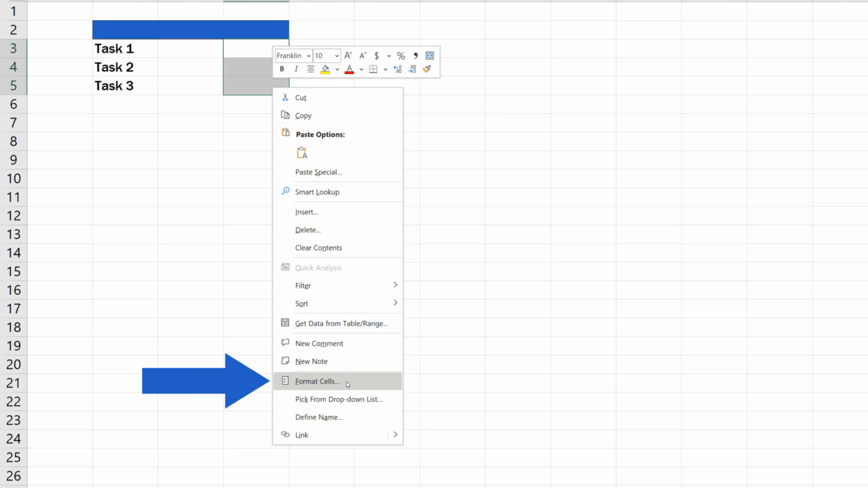Apply red font color with the swatch
The image size is (868, 488).
[349, 69]
